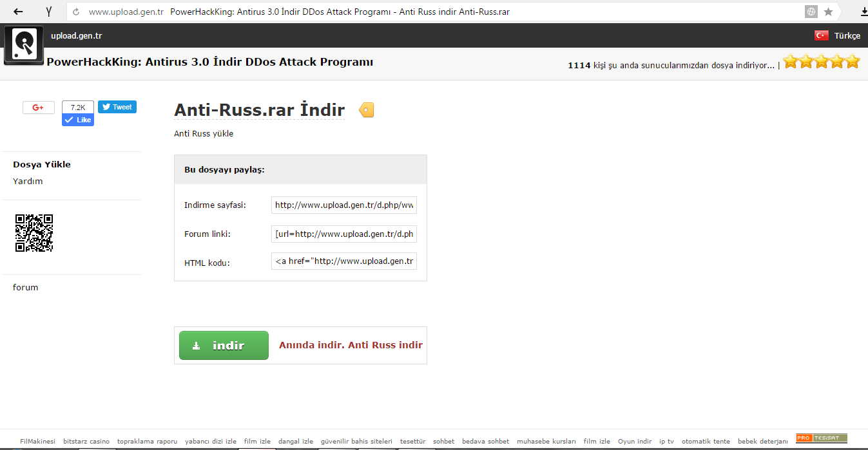Screen dimensions: 868x450
Task: Open yabancı dizi izle footer link
Action: 211,441
